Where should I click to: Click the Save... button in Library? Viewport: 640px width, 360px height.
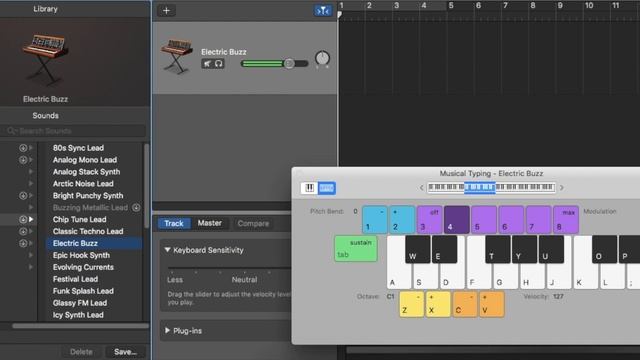tap(125, 352)
